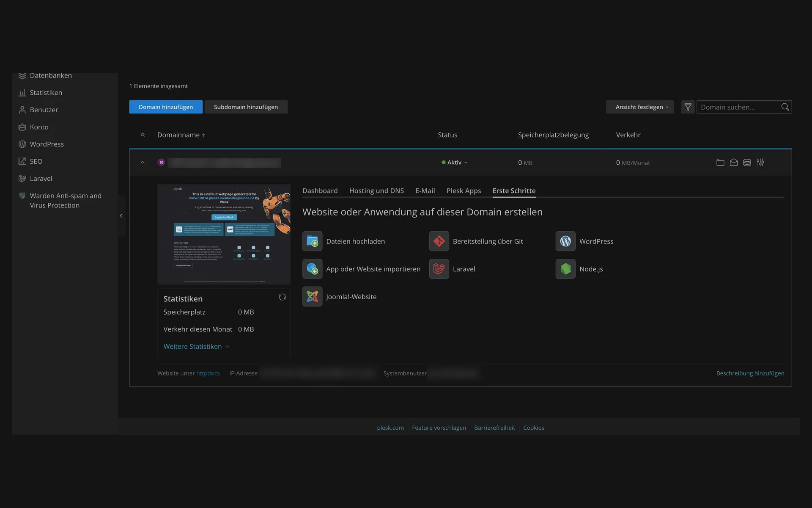Viewport: 812px width, 508px height.
Task: Click the WordPress install icon
Action: 565,241
